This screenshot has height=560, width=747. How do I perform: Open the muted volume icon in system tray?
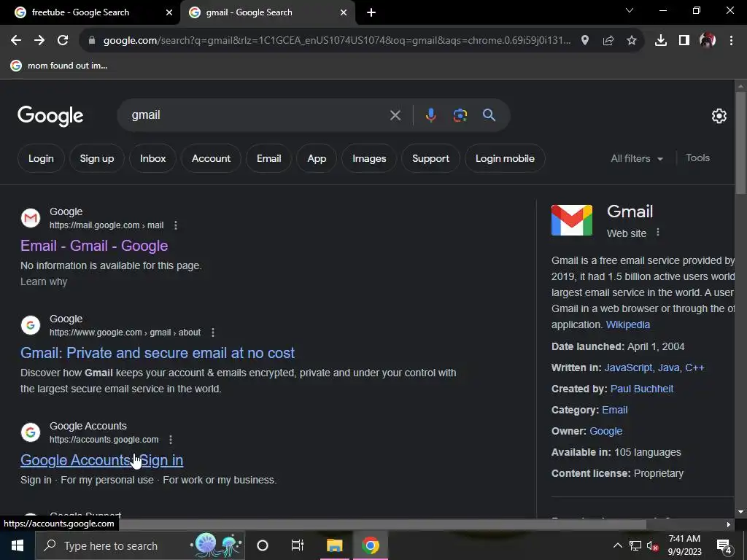click(652, 545)
